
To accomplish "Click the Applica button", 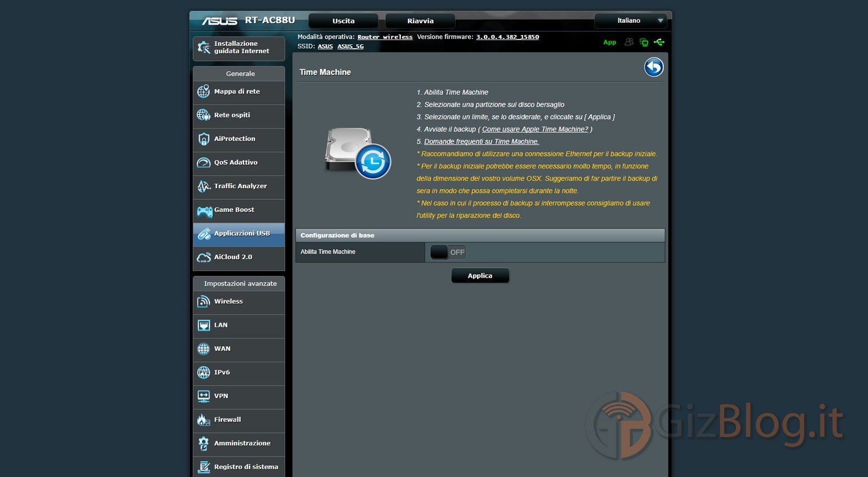I will (x=480, y=276).
